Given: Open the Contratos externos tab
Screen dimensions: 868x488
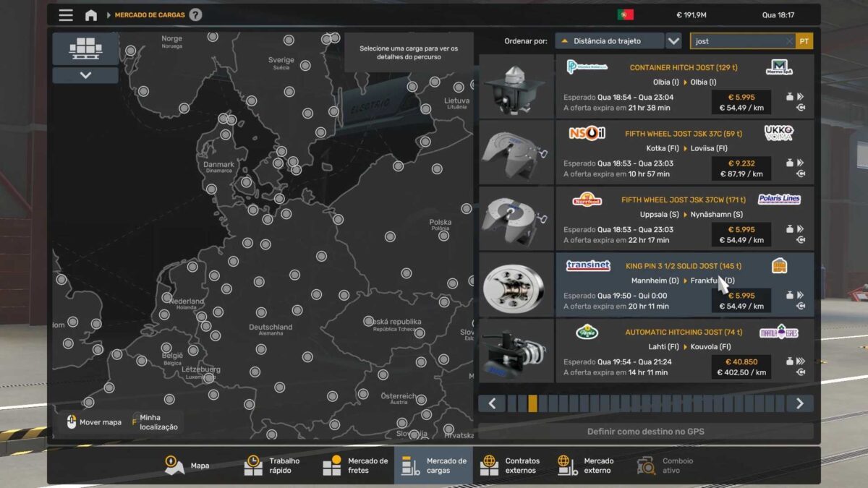Looking at the screenshot, I should 511,466.
